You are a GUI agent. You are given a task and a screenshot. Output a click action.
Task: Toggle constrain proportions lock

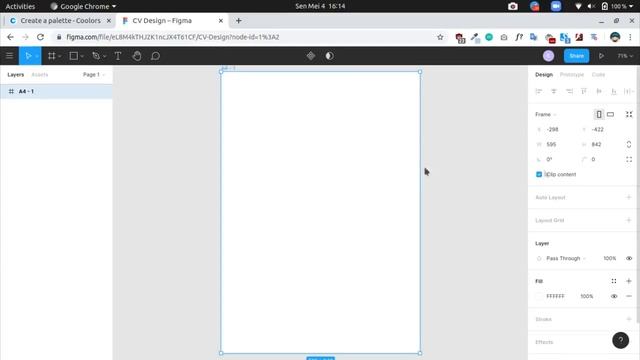629,144
